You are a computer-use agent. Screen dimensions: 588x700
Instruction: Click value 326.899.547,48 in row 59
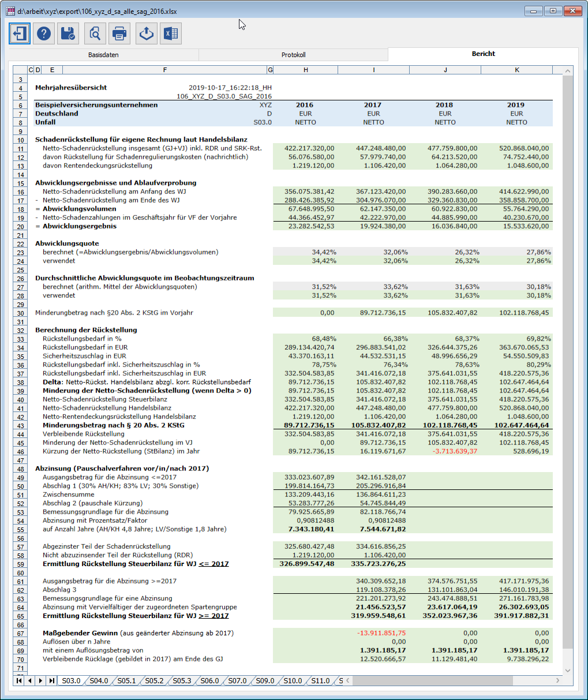tap(307, 564)
